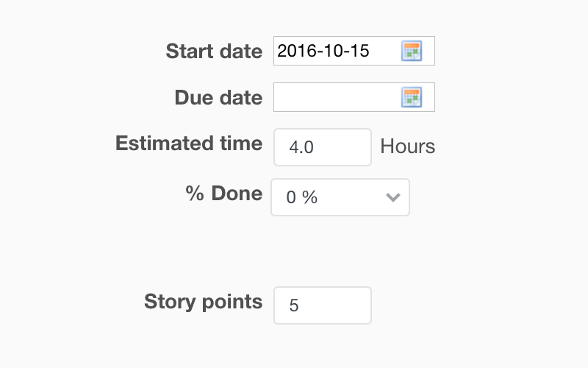Click the Start date label
This screenshot has width=588, height=368.
pos(213,52)
